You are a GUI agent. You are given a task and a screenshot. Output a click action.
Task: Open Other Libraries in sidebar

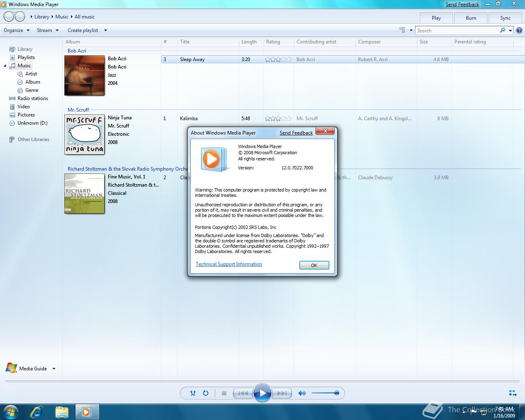point(29,139)
